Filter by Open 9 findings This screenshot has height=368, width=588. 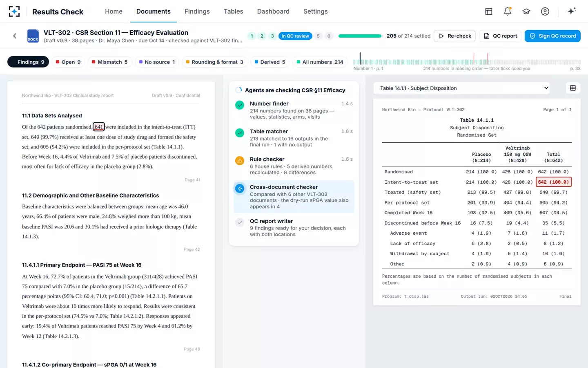click(68, 62)
